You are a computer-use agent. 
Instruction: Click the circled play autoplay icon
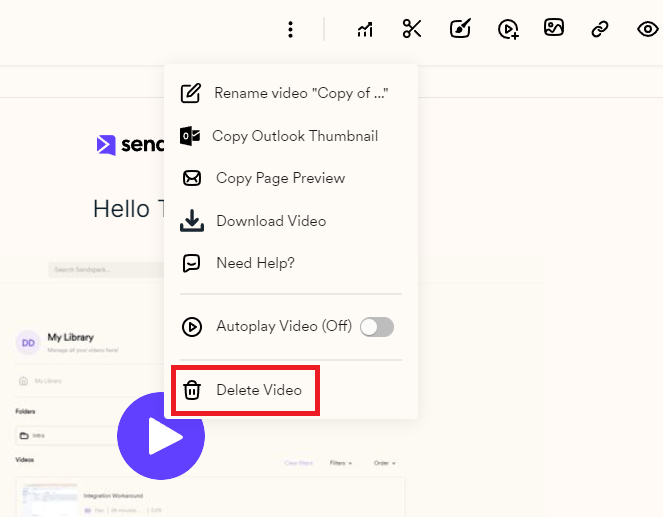pos(192,327)
